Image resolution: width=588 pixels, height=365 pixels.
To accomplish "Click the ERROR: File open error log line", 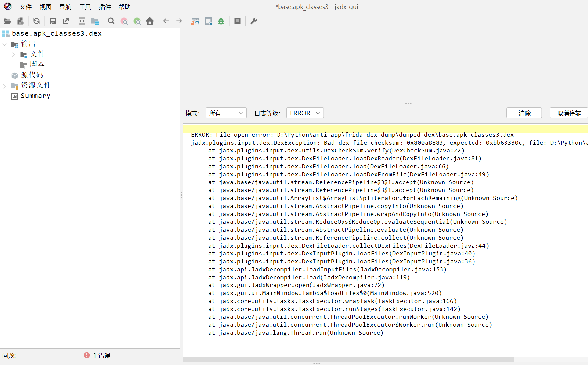I will click(352, 135).
